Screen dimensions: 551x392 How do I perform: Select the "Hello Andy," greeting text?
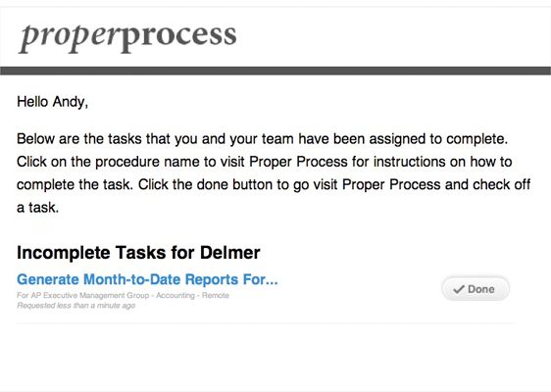(x=52, y=102)
